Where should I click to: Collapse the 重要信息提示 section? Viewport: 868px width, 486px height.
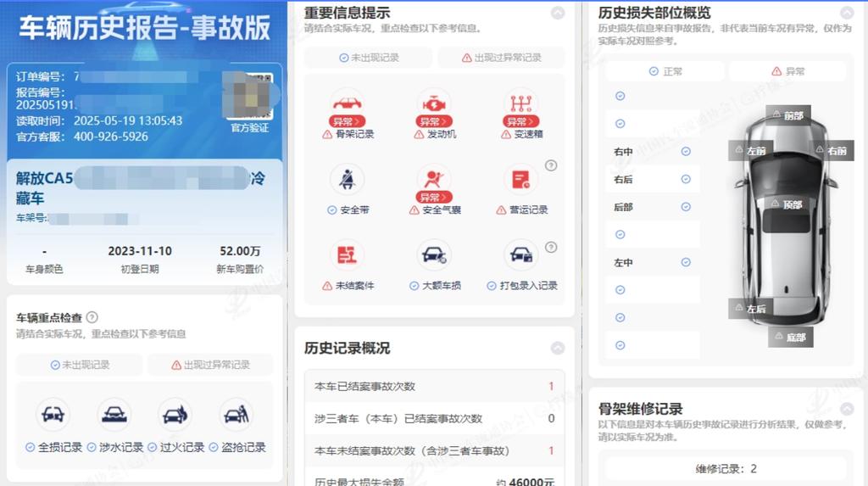coord(558,13)
